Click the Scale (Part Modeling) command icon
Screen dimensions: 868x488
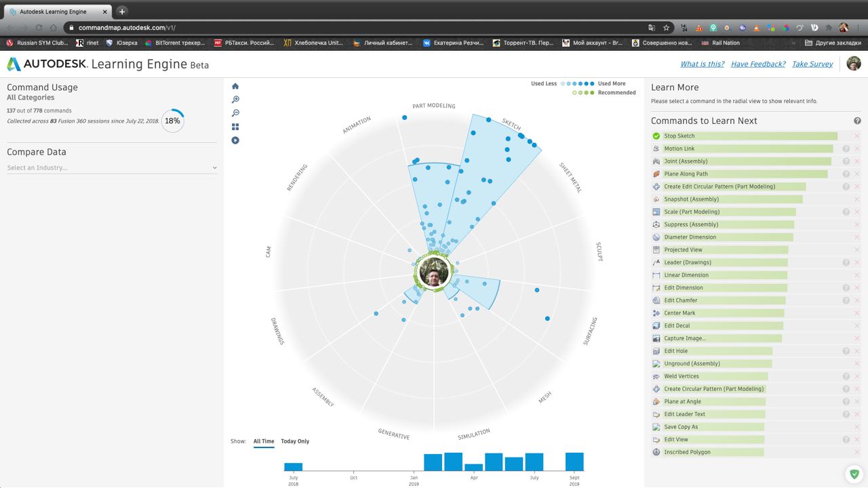tap(656, 211)
